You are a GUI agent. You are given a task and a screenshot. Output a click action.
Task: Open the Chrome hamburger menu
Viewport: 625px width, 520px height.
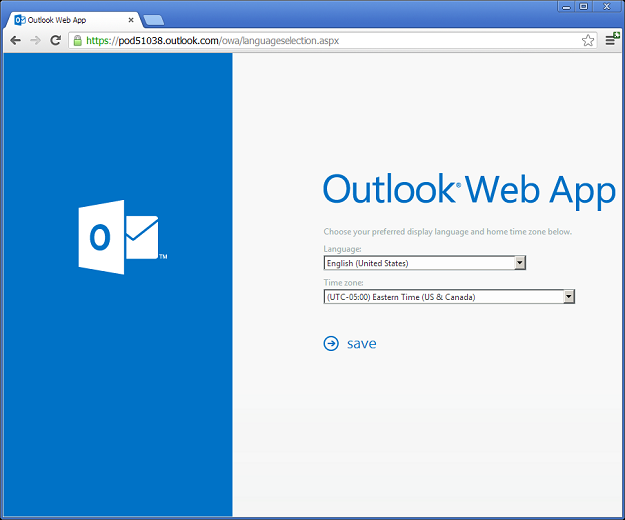(x=610, y=40)
